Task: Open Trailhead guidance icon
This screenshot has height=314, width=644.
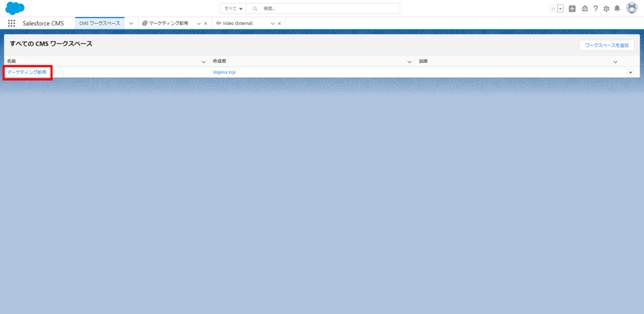Action: click(584, 9)
